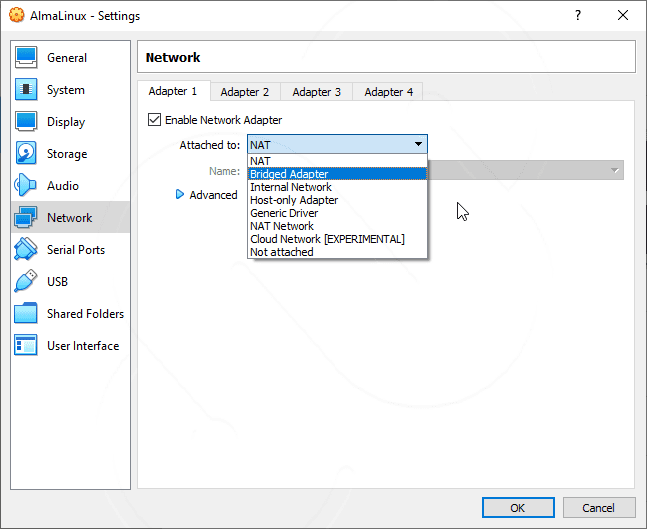Screen dimensions: 647x529
Task: Choose NAT from the dropdown list
Action: pos(337,161)
